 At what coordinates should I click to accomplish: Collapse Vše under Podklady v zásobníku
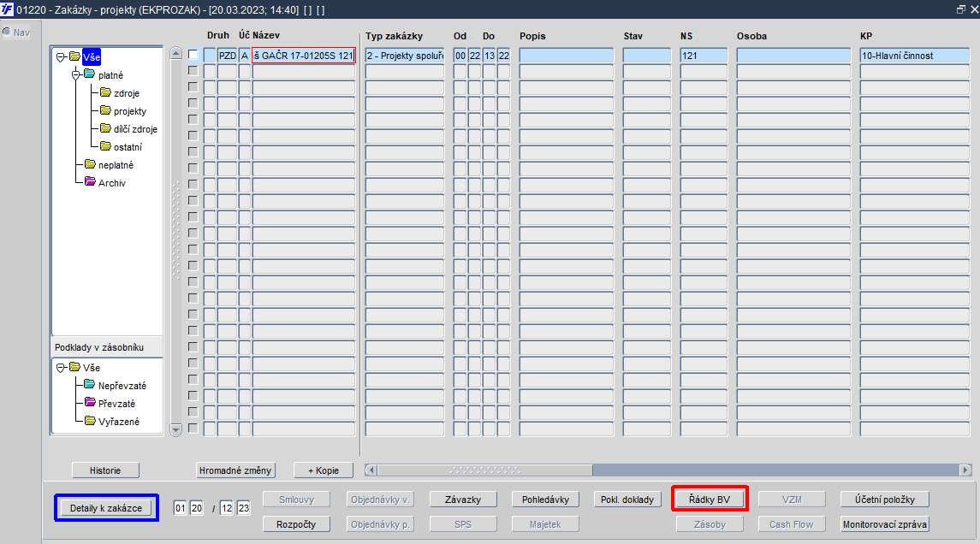click(x=61, y=367)
